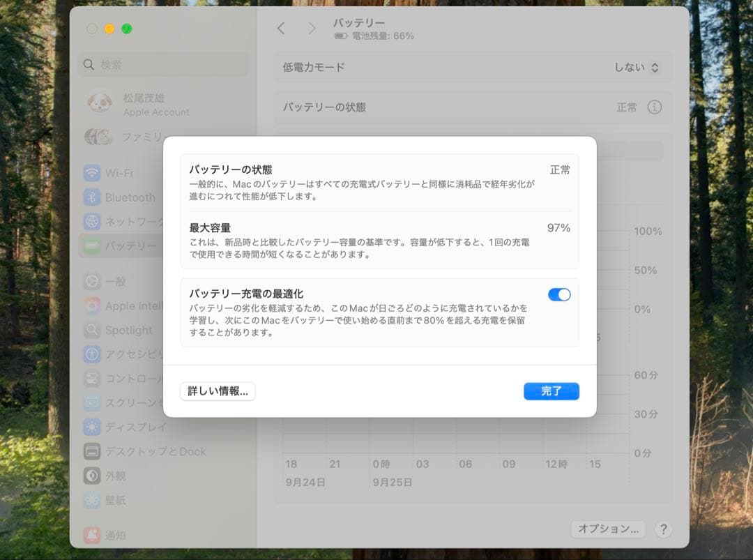
Task: Disable バッテリー充電の最適化 toggle
Action: tap(559, 295)
